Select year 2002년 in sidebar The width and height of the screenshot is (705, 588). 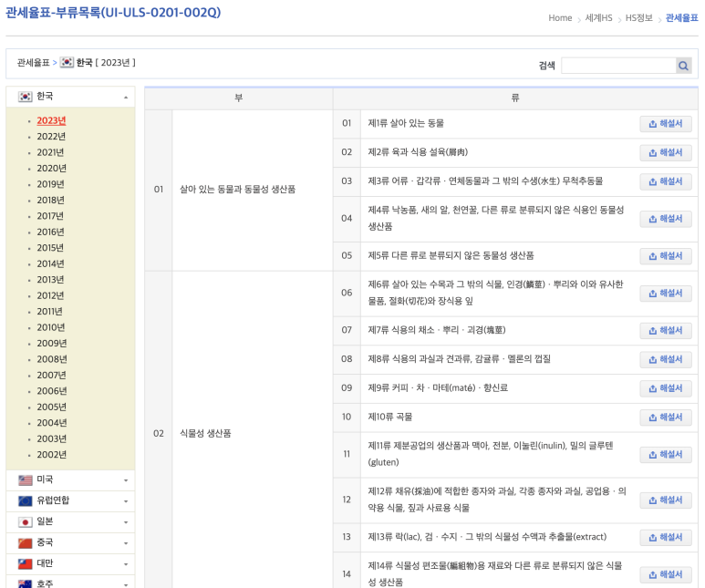click(x=52, y=455)
